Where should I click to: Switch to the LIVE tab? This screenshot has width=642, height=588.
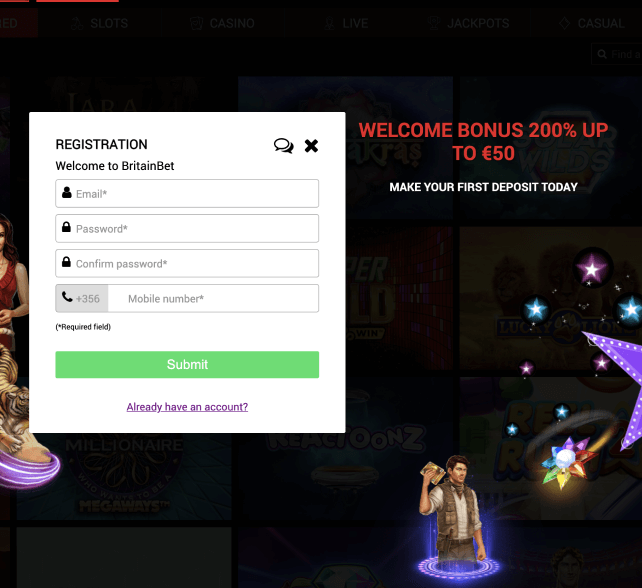[346, 23]
